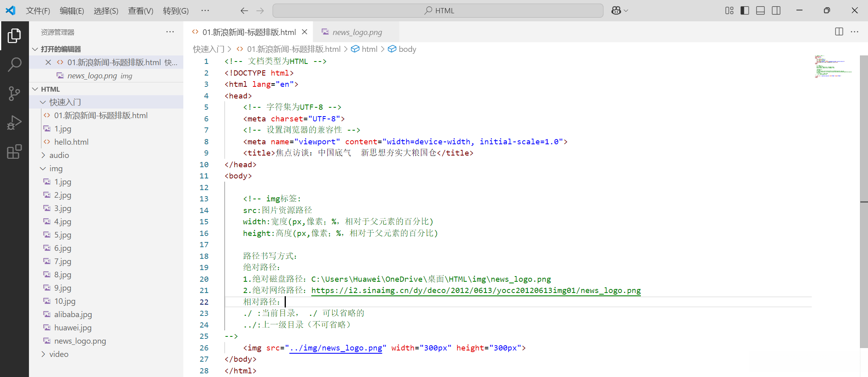Switch to the news_logo.png tab
Screen dimensions: 868x377
[x=357, y=32]
